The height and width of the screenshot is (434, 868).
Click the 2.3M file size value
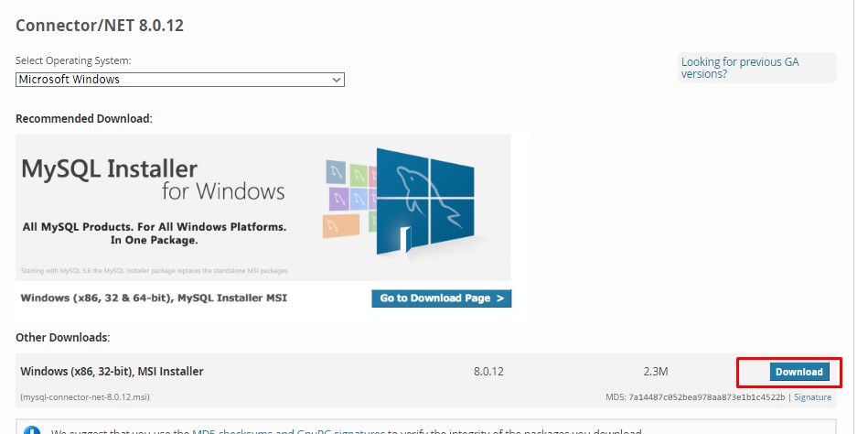point(656,372)
